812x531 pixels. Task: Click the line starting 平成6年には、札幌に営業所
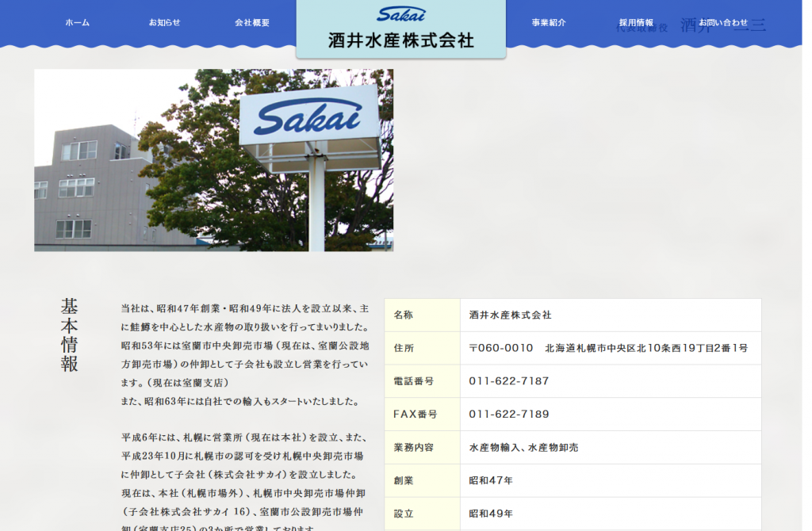[244, 437]
